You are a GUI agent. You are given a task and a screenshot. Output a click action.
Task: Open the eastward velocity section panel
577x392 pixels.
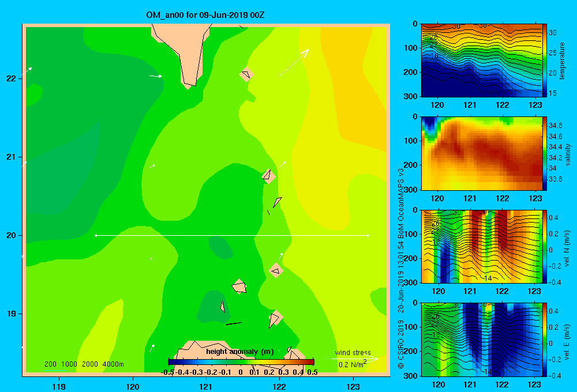click(x=481, y=340)
